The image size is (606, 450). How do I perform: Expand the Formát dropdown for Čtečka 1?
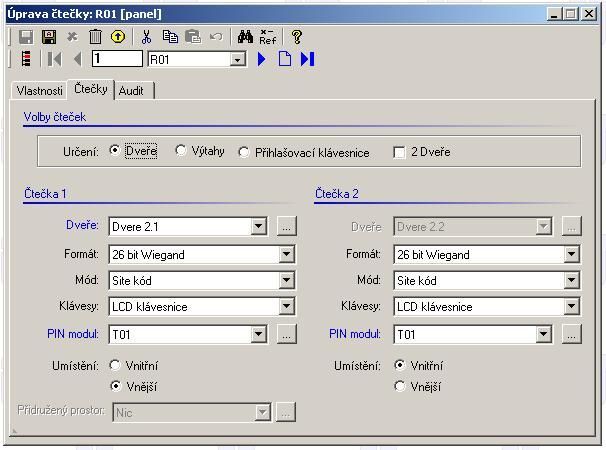tap(287, 255)
